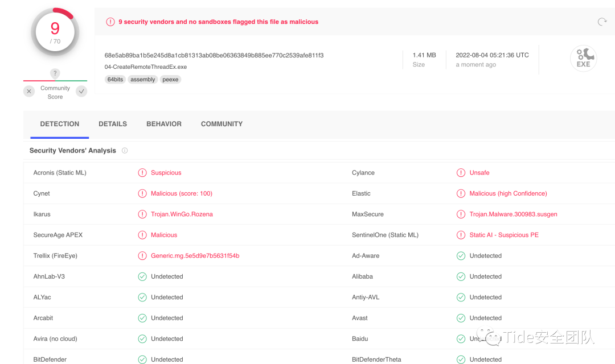Click the assembly tag

tap(143, 80)
